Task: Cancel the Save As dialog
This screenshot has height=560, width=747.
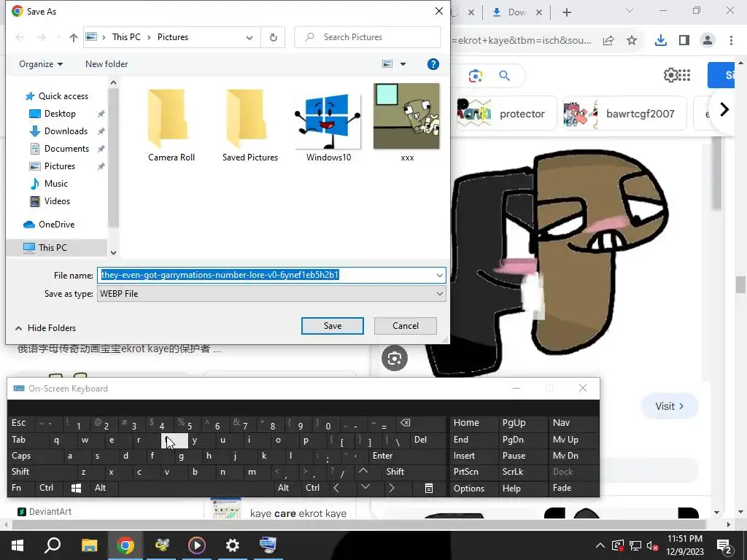Action: 406,326
